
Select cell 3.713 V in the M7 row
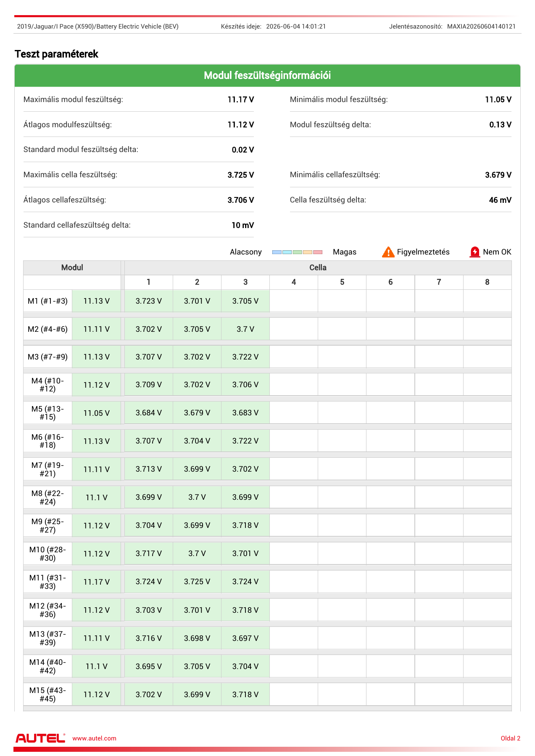149,469
